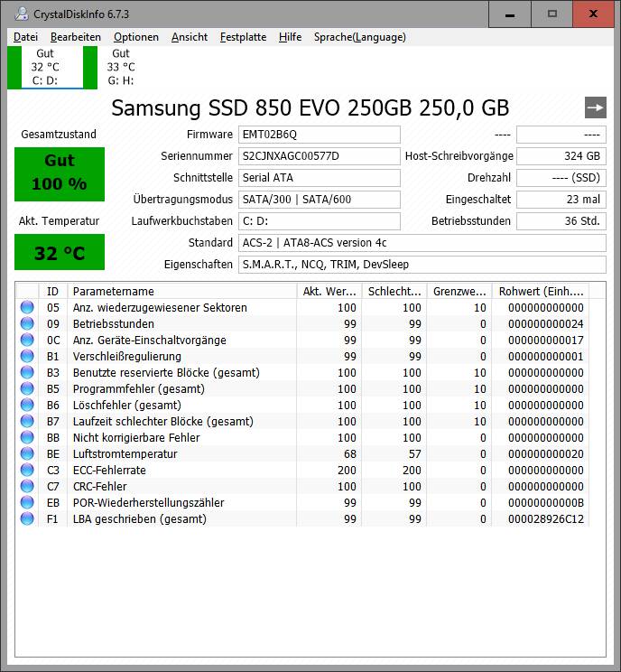Click the Seriennummer field S2CJNXAGC00577D
Image resolution: width=621 pixels, height=672 pixels.
tap(320, 156)
